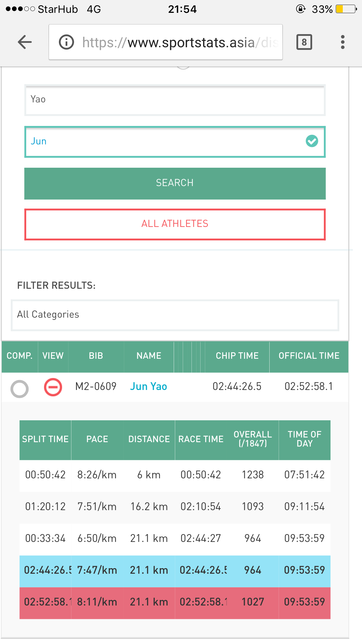Sort by the OFFICIAL TIME column header

tap(309, 356)
